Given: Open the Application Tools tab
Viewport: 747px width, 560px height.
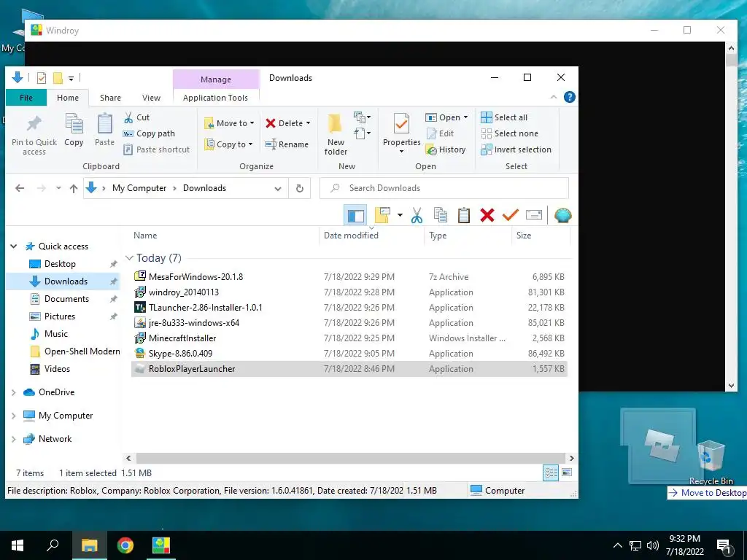Looking at the screenshot, I should coord(215,98).
